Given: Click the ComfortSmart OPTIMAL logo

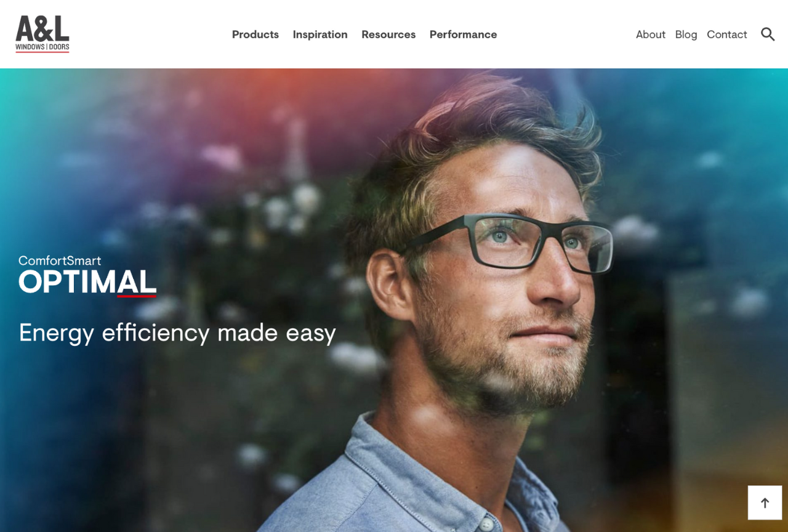Looking at the screenshot, I should [87, 276].
